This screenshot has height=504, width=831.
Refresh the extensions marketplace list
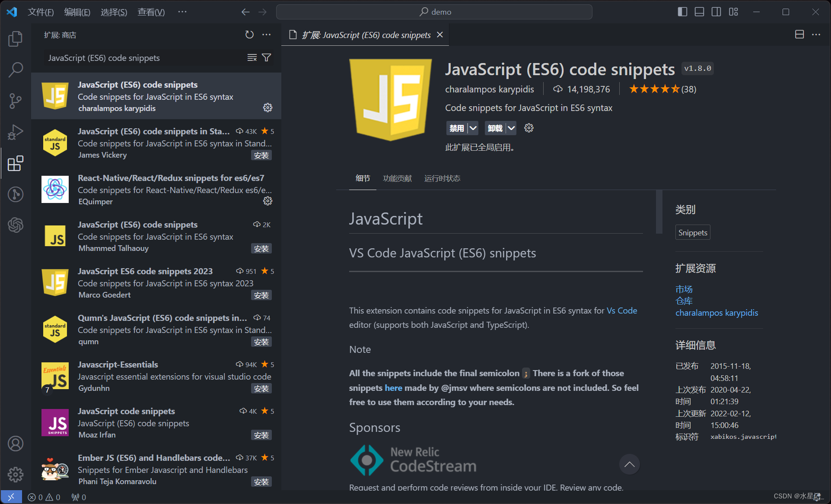tap(249, 35)
